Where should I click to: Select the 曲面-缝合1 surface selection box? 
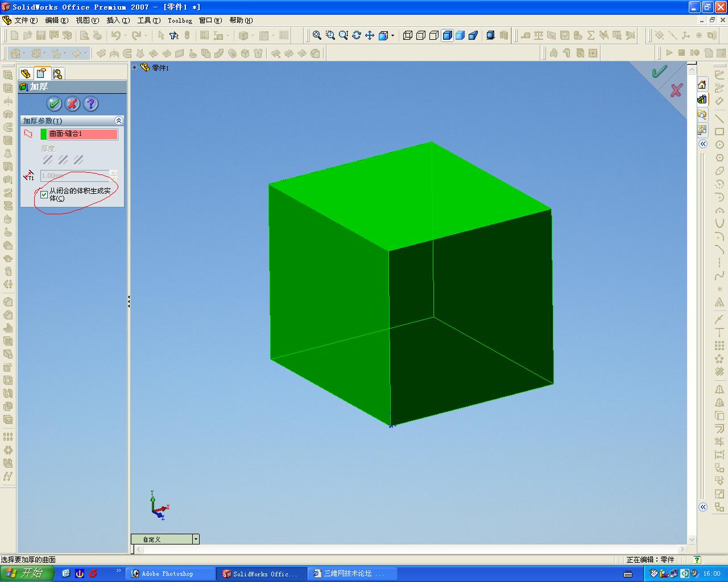(x=83, y=134)
